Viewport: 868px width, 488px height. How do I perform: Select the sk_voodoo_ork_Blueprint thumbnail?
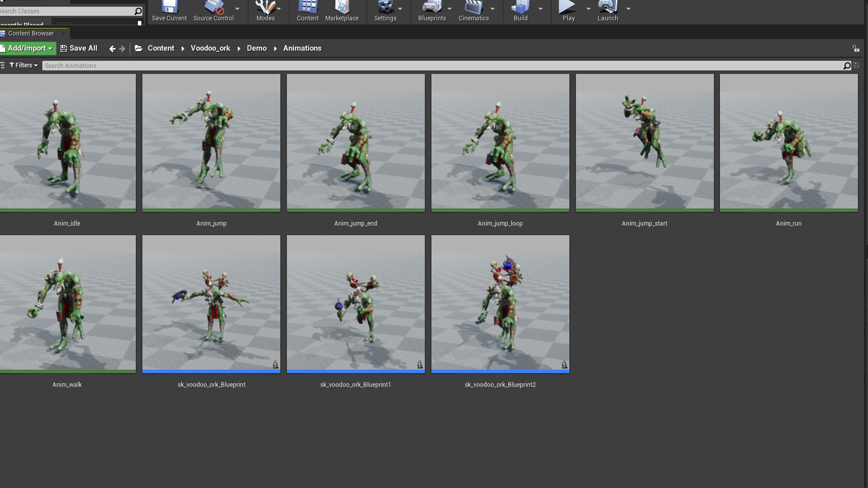coord(211,304)
